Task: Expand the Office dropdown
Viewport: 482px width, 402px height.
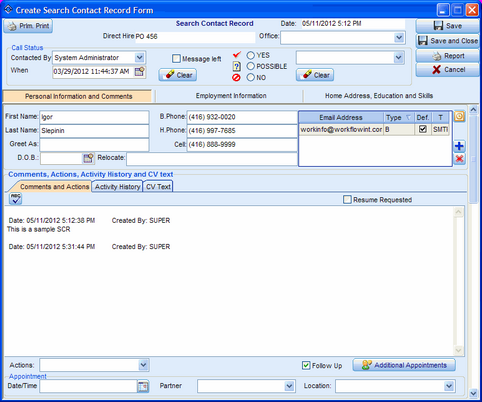Action: pos(399,38)
